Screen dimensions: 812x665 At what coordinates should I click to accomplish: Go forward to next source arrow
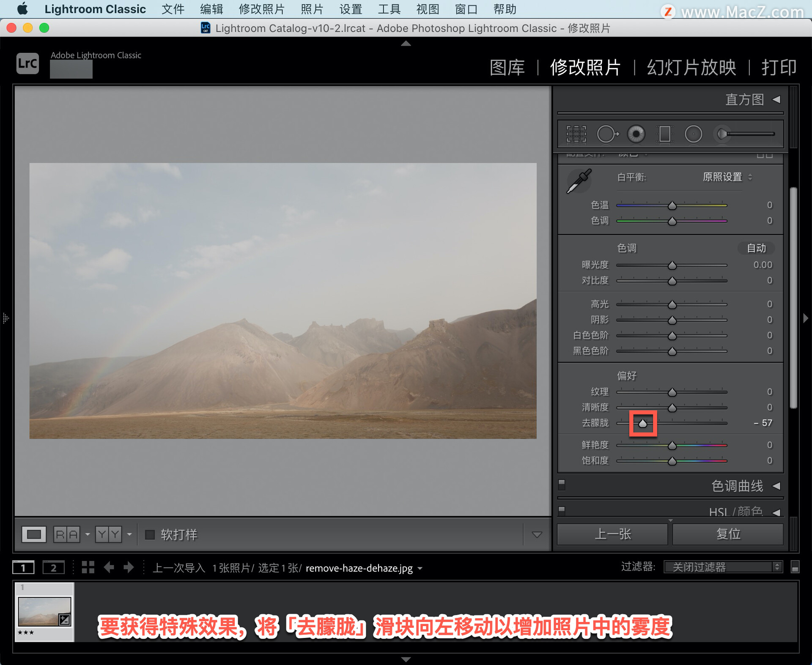click(129, 567)
